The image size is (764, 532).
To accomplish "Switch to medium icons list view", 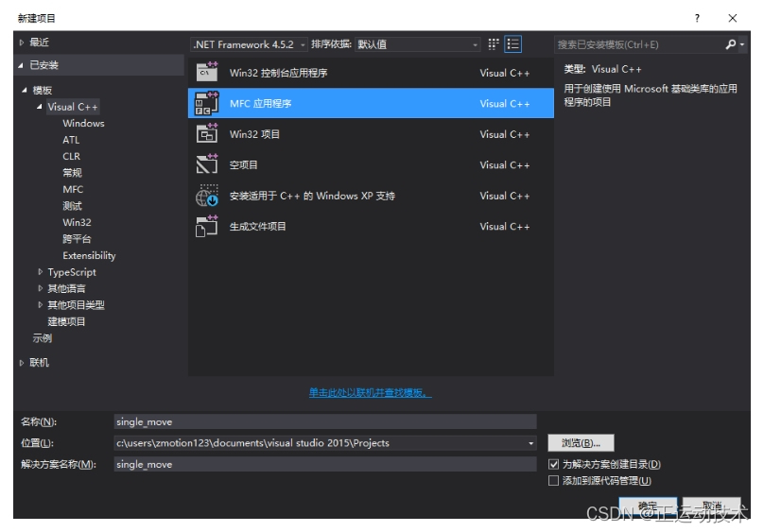I will [513, 44].
